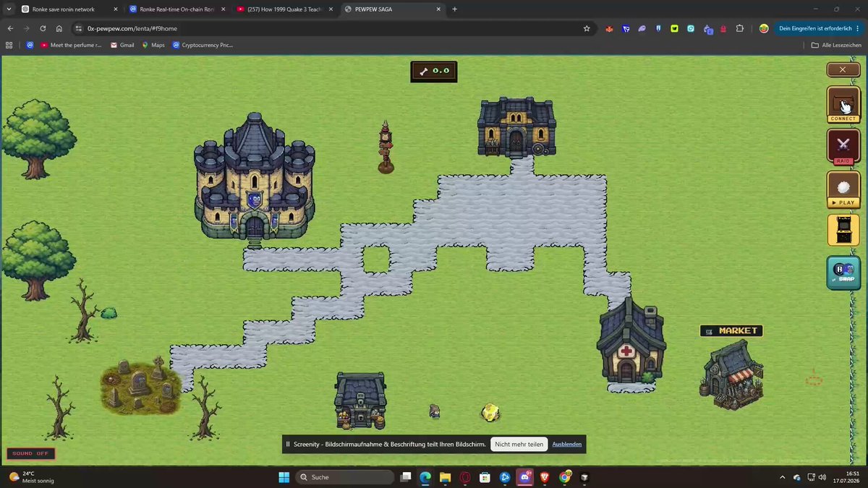Screen dimensions: 868x488
Task: Switch to How 1999 Quake 3 YouTube tab
Action: pos(284,9)
